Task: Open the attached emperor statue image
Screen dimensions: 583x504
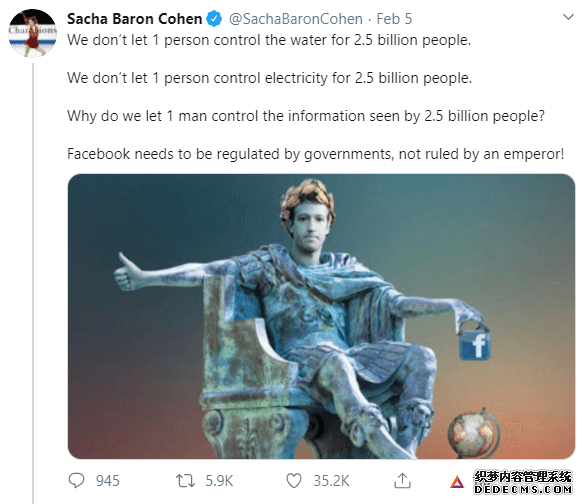Action: coord(321,316)
